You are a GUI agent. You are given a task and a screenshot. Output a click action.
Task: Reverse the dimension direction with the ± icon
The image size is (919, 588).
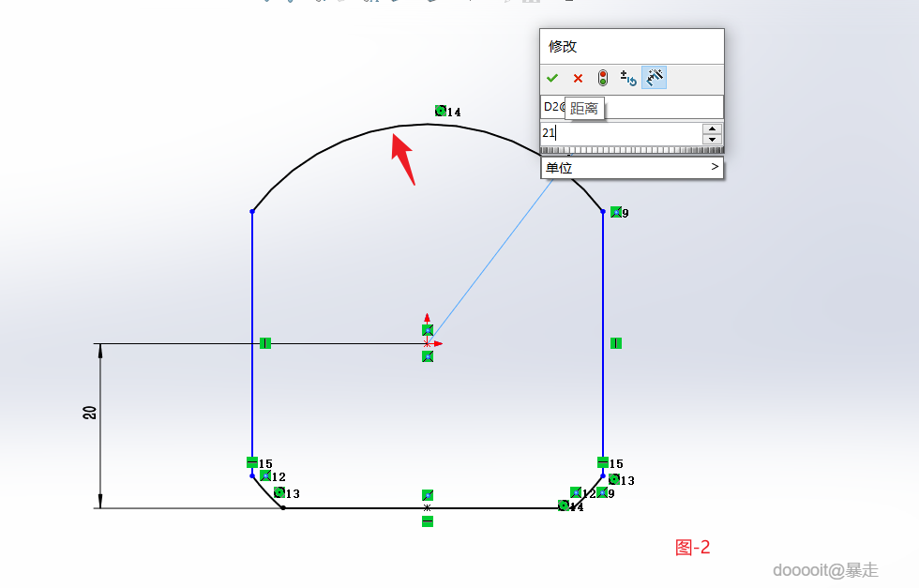pyautogui.click(x=628, y=78)
